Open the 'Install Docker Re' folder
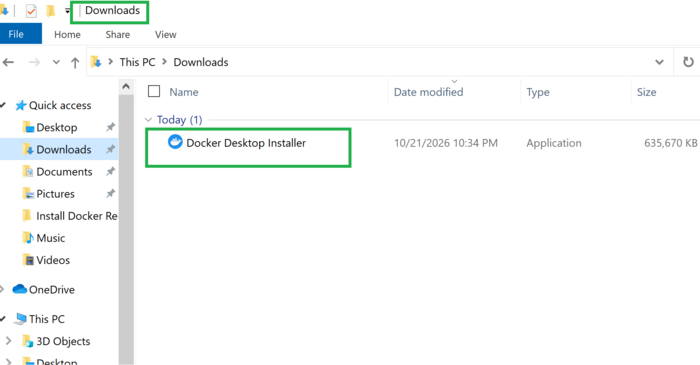This screenshot has width=700, height=365. click(77, 216)
